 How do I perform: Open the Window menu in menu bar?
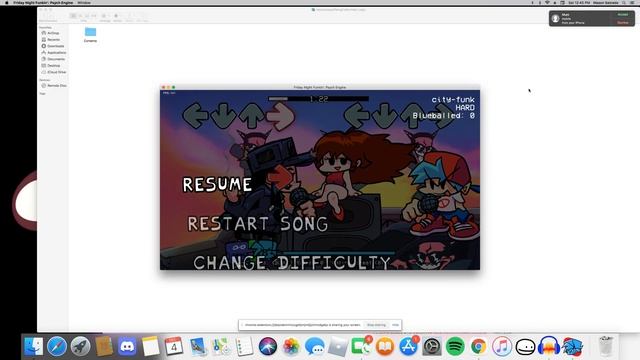(x=84, y=2)
